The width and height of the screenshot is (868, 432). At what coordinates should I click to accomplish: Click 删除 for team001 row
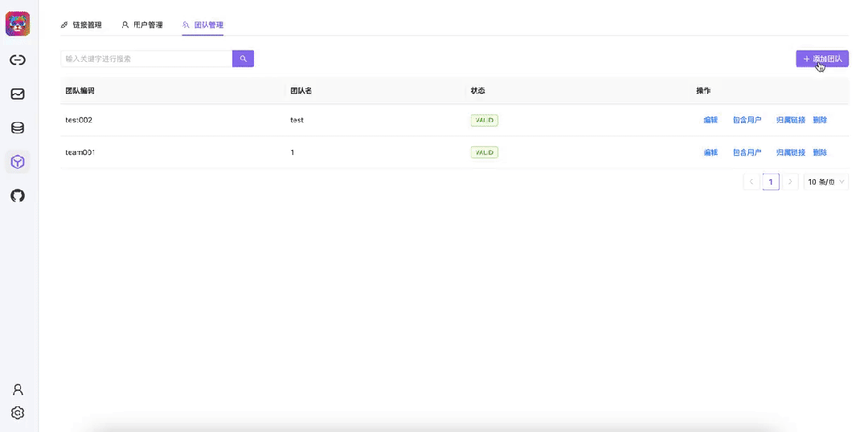pos(820,153)
